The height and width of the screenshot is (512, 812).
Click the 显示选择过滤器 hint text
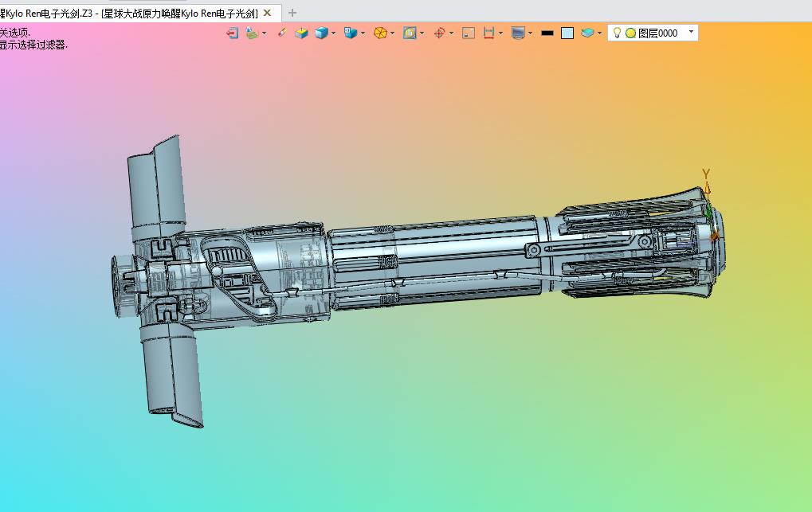point(33,45)
